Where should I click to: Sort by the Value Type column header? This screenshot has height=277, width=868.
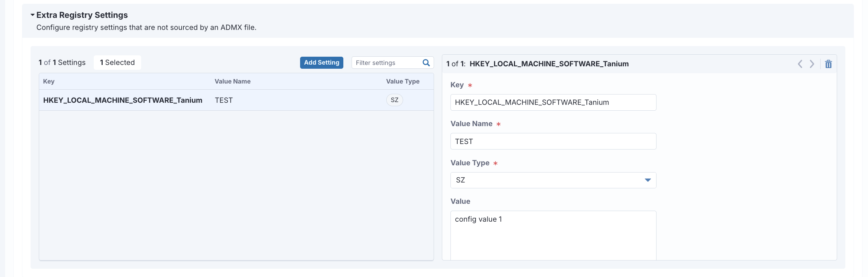[x=402, y=81]
